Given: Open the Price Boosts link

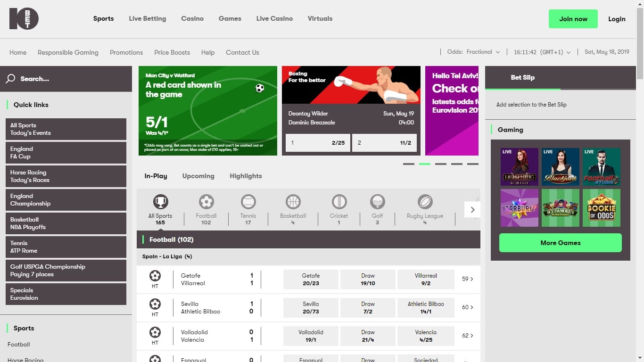Looking at the screenshot, I should tap(172, 52).
